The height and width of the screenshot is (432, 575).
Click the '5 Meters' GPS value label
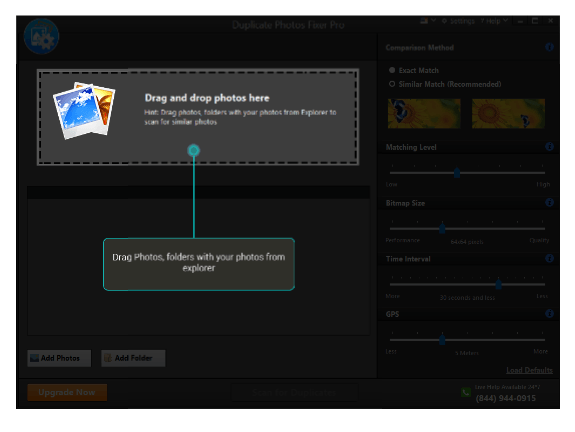coord(467,353)
